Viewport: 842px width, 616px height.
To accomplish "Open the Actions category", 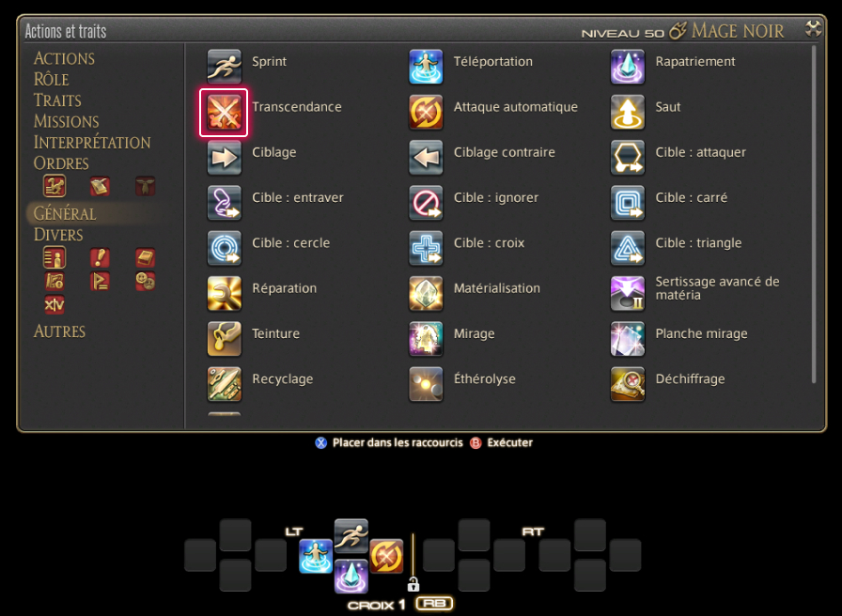I will click(x=64, y=58).
